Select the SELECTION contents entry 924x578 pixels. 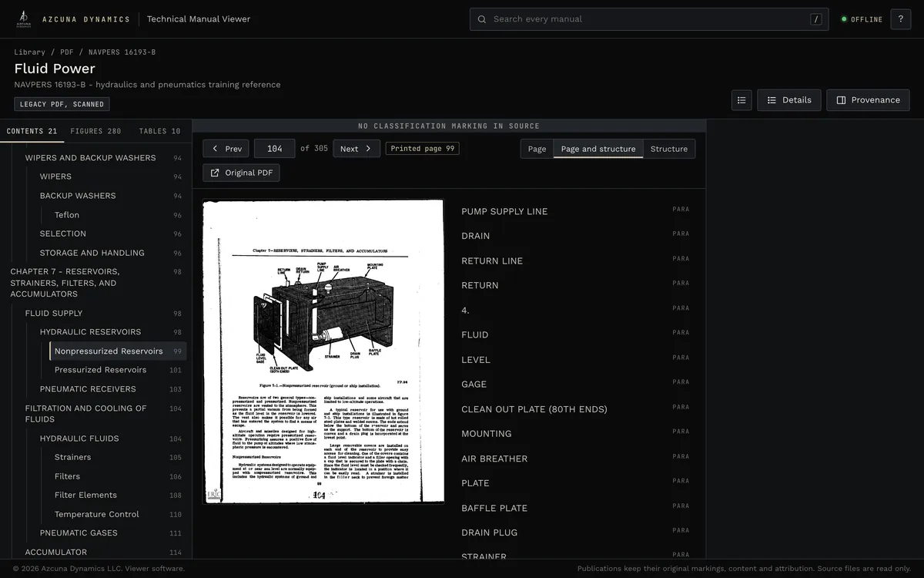pos(110,234)
